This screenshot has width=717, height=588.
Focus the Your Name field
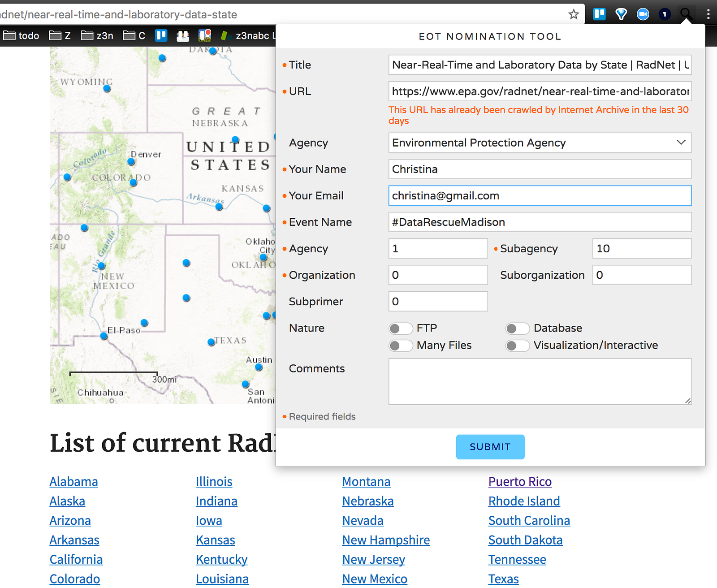(x=540, y=169)
